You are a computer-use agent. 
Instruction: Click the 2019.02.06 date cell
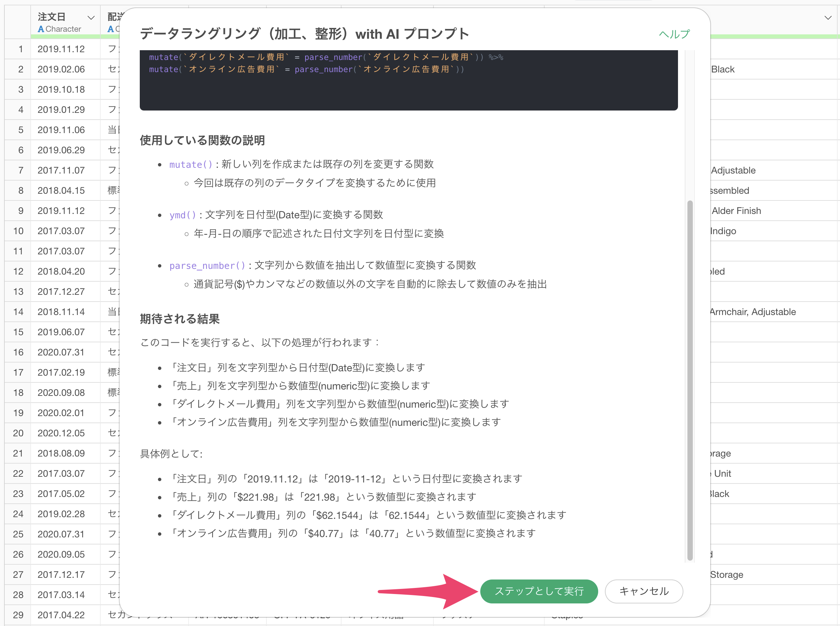(61, 69)
